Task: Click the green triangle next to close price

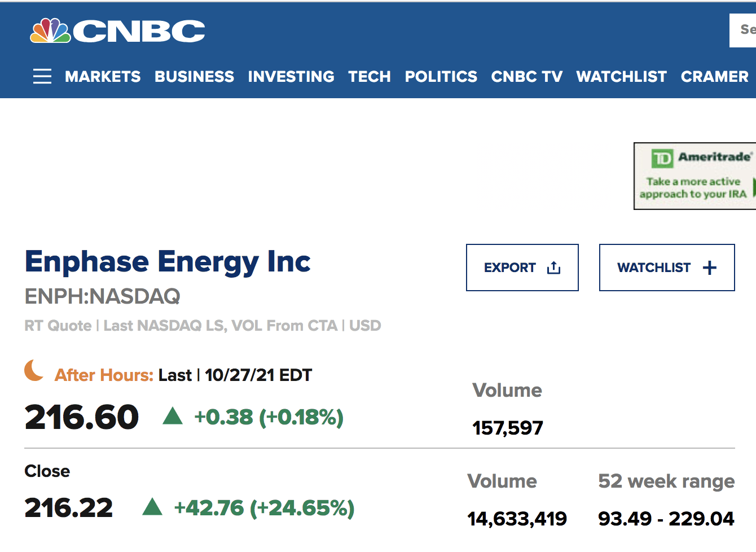Action: click(152, 507)
